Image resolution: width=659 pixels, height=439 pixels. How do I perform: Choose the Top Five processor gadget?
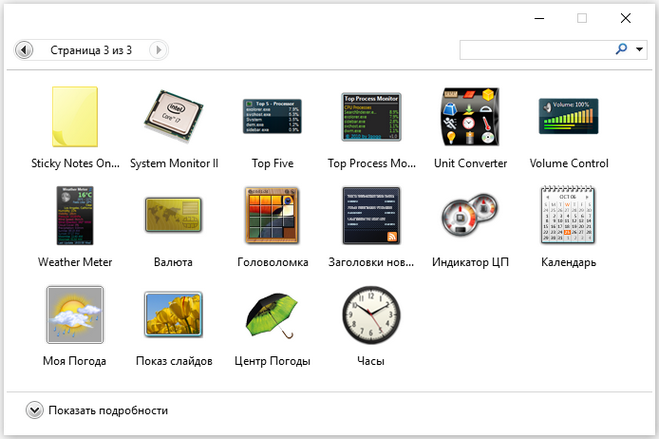point(273,118)
